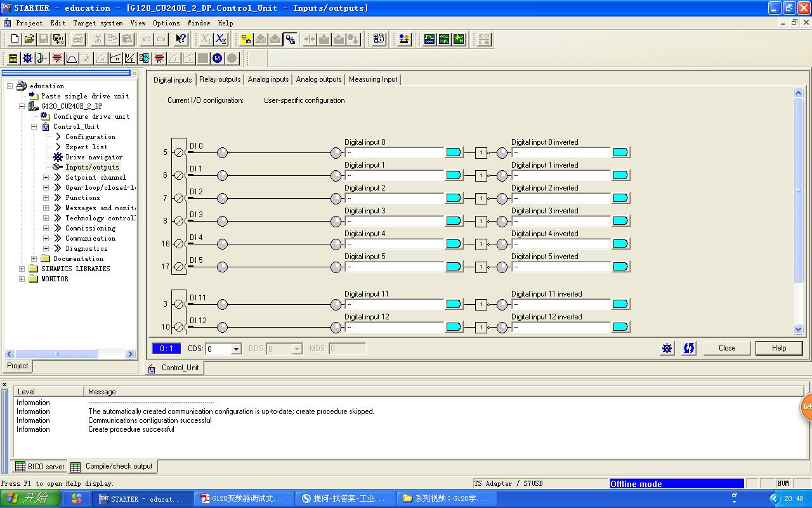
Task: Click the inverter block for Digital input 5
Action: coord(481,267)
